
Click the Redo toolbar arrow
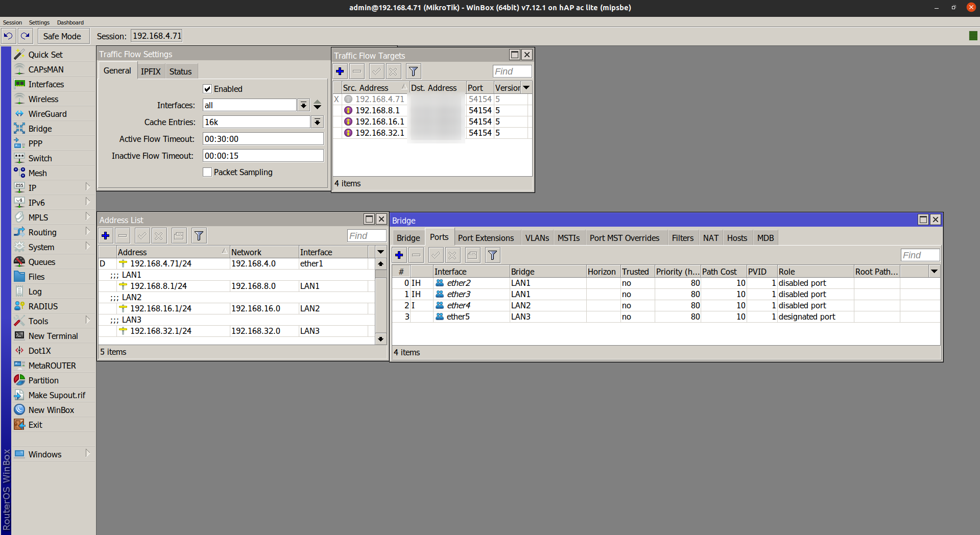25,36
